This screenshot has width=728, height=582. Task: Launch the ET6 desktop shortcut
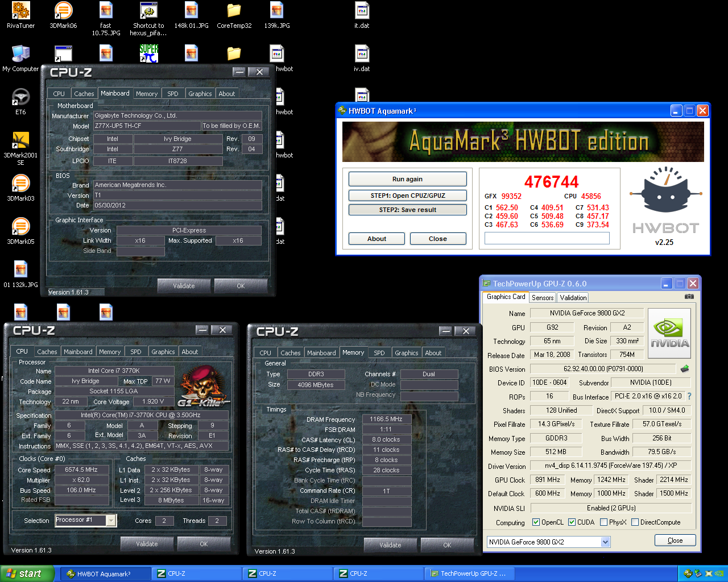point(20,102)
